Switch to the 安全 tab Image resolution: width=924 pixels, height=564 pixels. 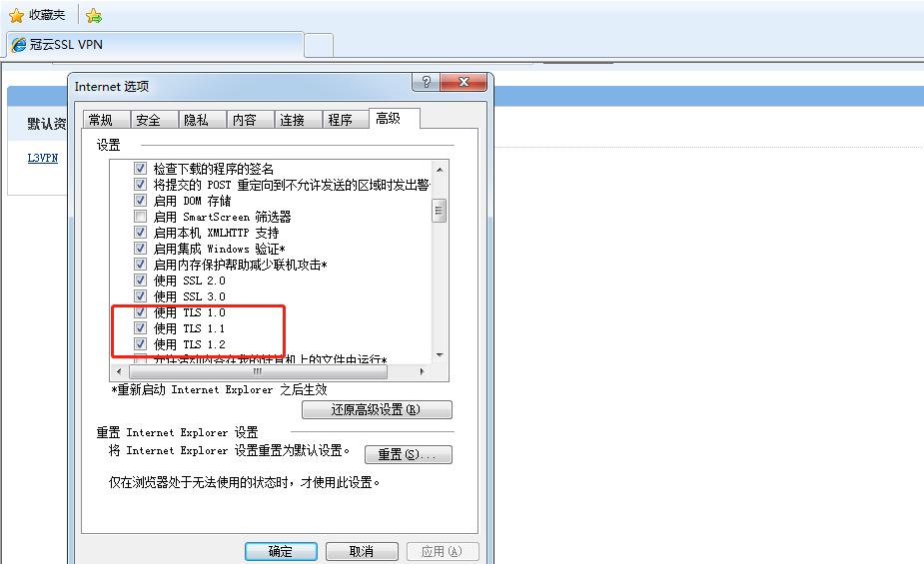[x=148, y=120]
